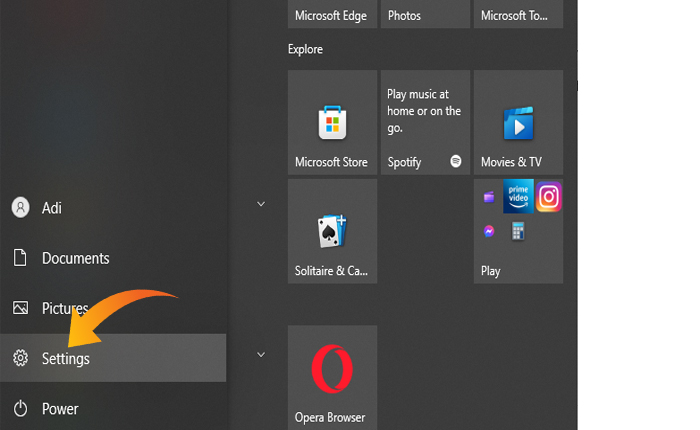Open Settings from the Start menu sidebar
This screenshot has width=700, height=430.
coord(66,358)
